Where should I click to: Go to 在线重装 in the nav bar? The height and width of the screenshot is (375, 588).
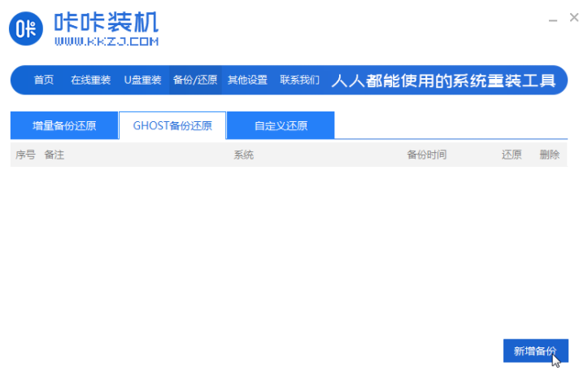click(90, 80)
